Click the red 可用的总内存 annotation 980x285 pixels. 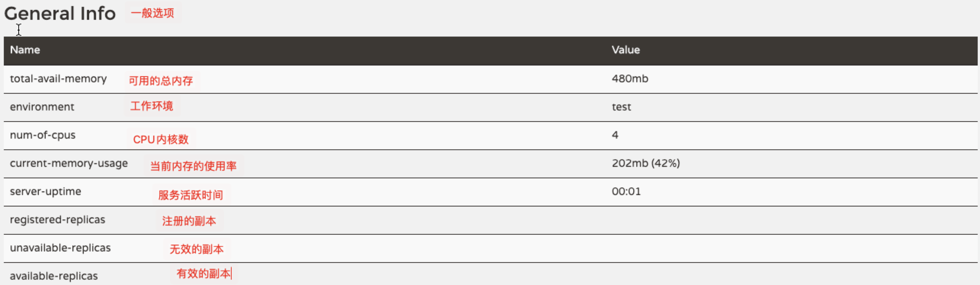[161, 81]
